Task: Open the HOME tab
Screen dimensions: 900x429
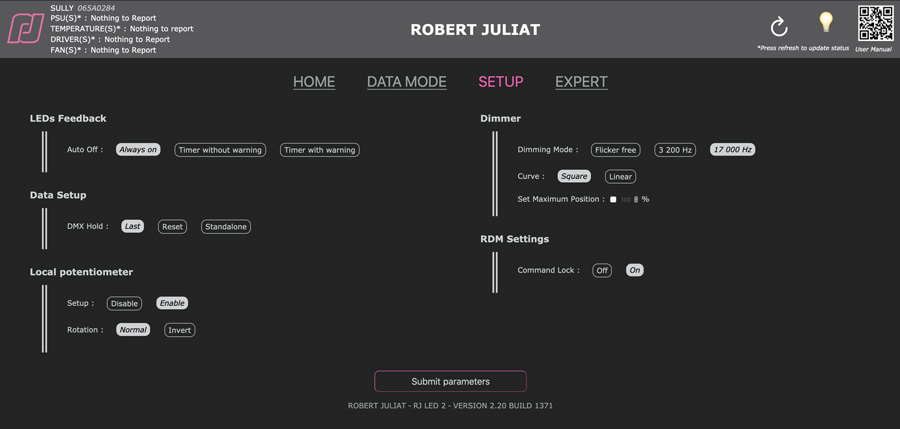Action: click(314, 82)
